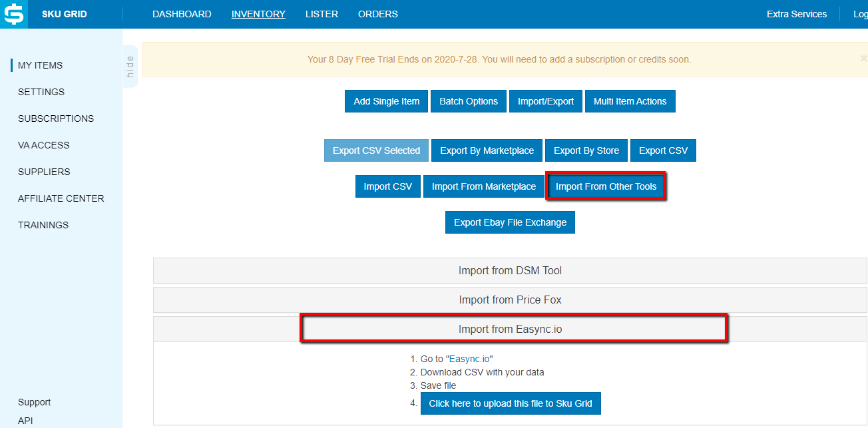Screen dimensions: 868x428
Task: Open Batch Options
Action: [469, 101]
